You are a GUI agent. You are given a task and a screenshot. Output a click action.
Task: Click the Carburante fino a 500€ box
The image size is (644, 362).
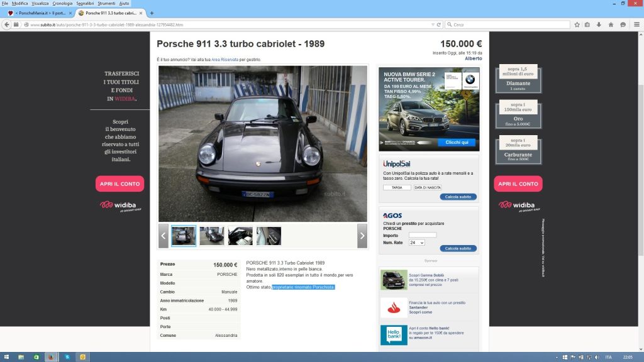(x=518, y=150)
